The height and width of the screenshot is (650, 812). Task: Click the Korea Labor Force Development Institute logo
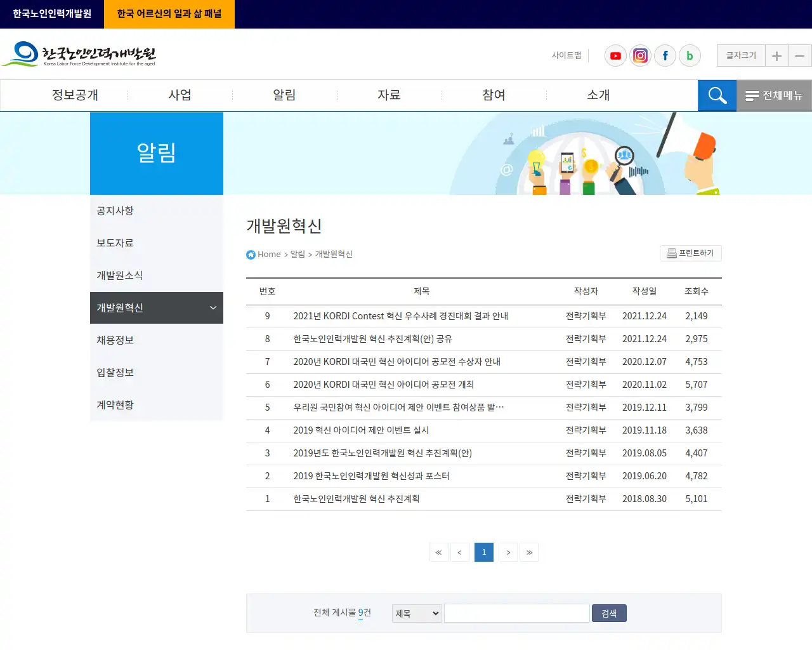pos(79,54)
